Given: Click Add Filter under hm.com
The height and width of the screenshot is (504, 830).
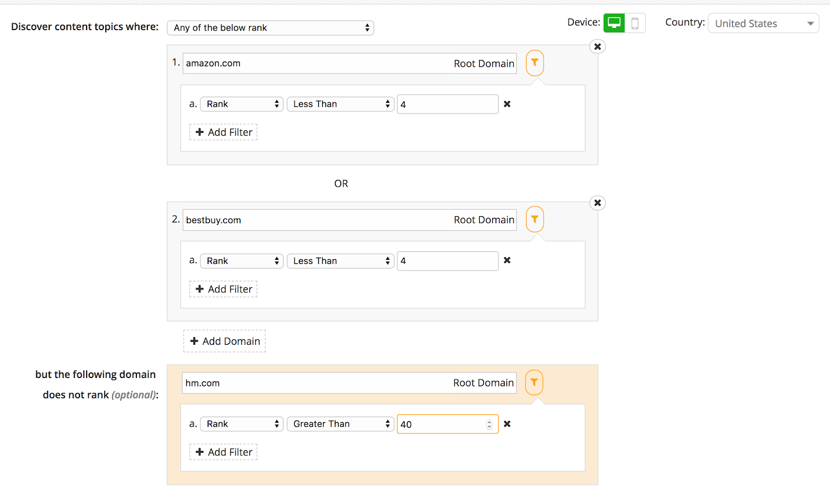Looking at the screenshot, I should pyautogui.click(x=224, y=452).
